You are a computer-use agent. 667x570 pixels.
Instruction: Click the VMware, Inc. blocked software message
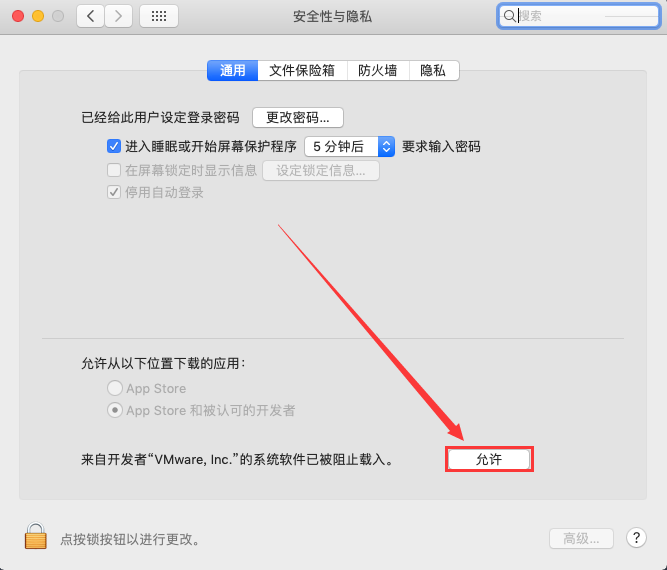tap(237, 459)
